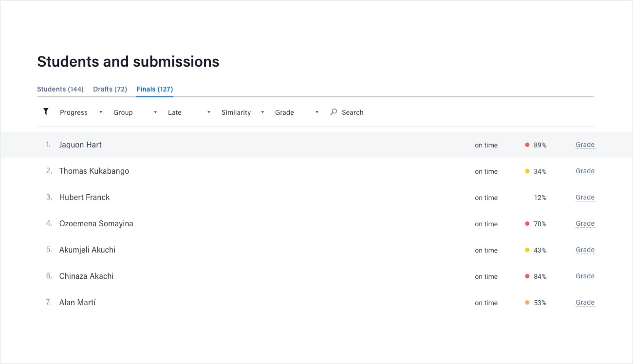Click yellow similarity dot for Thomas Kukabango
The image size is (633, 364).
[527, 171]
